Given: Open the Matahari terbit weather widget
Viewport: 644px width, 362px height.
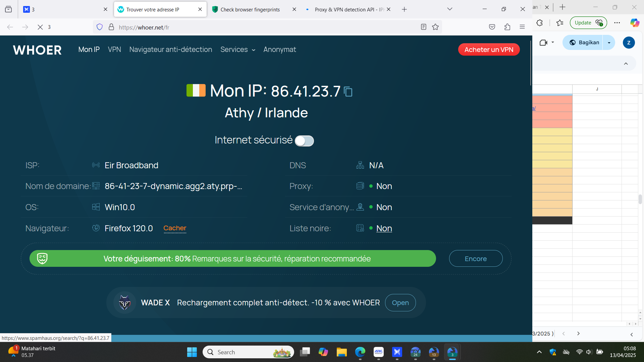Looking at the screenshot, I should click(32, 352).
